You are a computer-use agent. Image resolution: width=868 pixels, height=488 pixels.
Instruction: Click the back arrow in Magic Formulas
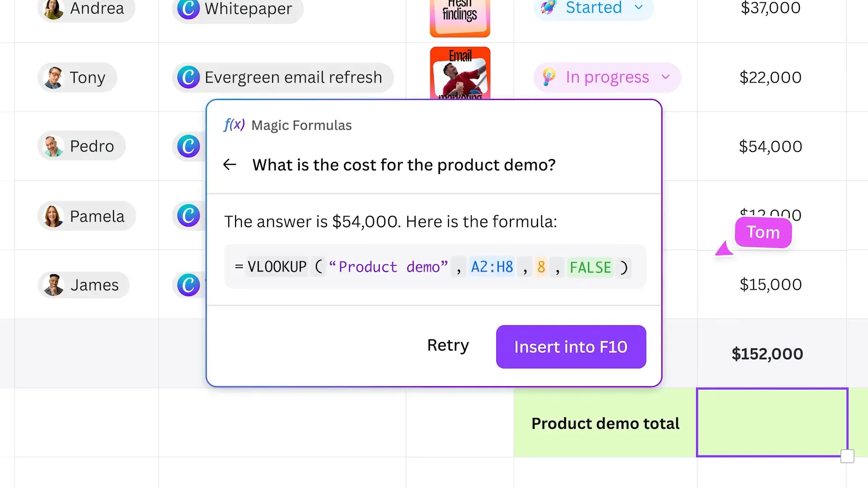(230, 165)
